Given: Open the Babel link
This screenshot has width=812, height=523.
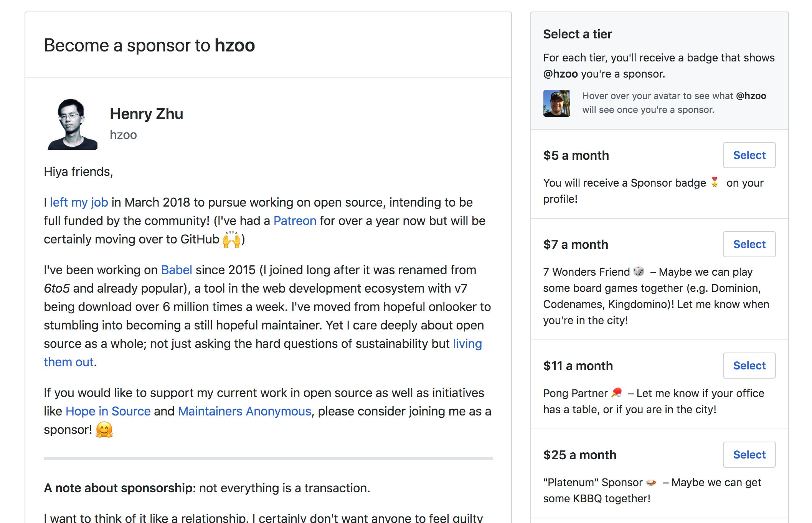Looking at the screenshot, I should (x=177, y=270).
